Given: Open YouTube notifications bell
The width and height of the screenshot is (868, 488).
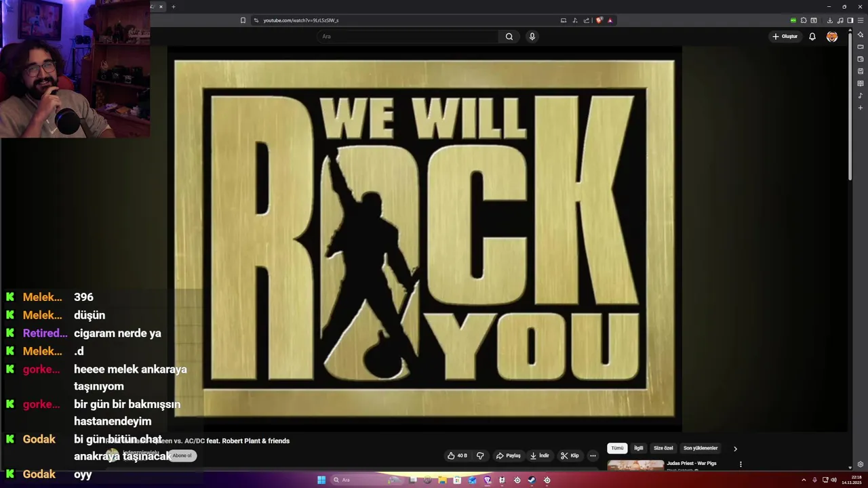Looking at the screenshot, I should click(812, 37).
